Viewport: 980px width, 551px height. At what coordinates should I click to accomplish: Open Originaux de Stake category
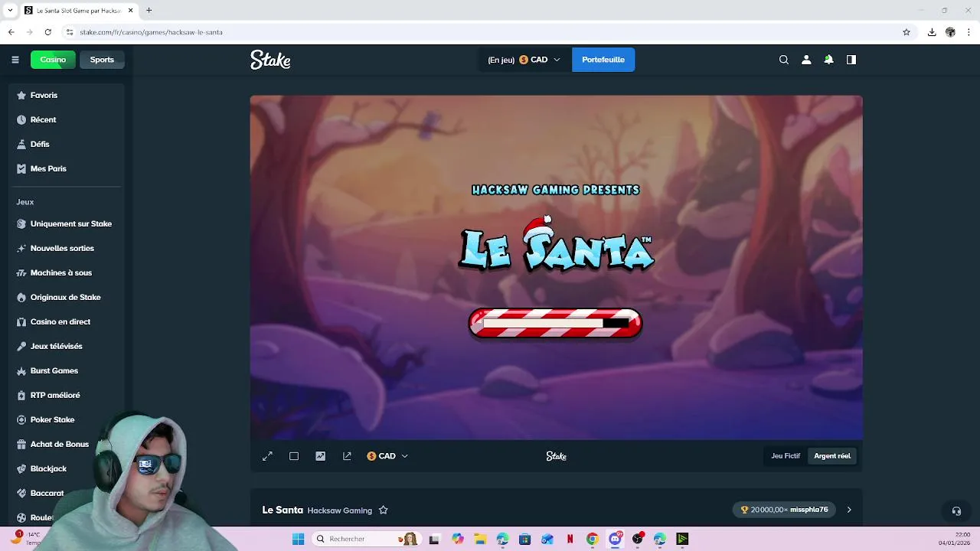click(x=67, y=298)
